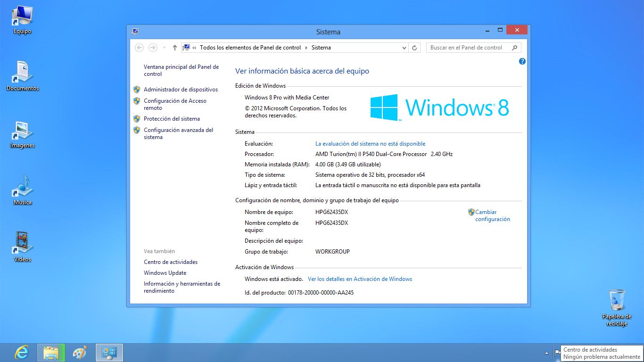Viewport: 644px width, 362px height.
Task: Open Administrador de dispositivos link
Action: pyautogui.click(x=181, y=90)
